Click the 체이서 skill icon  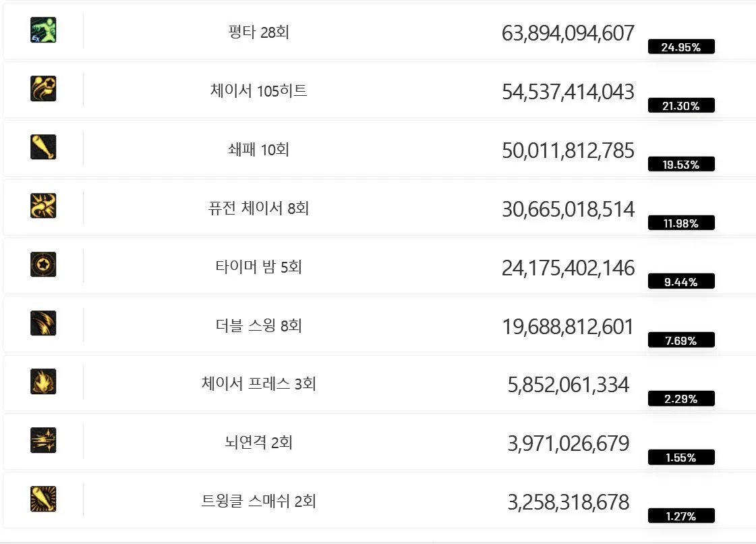coord(43,89)
